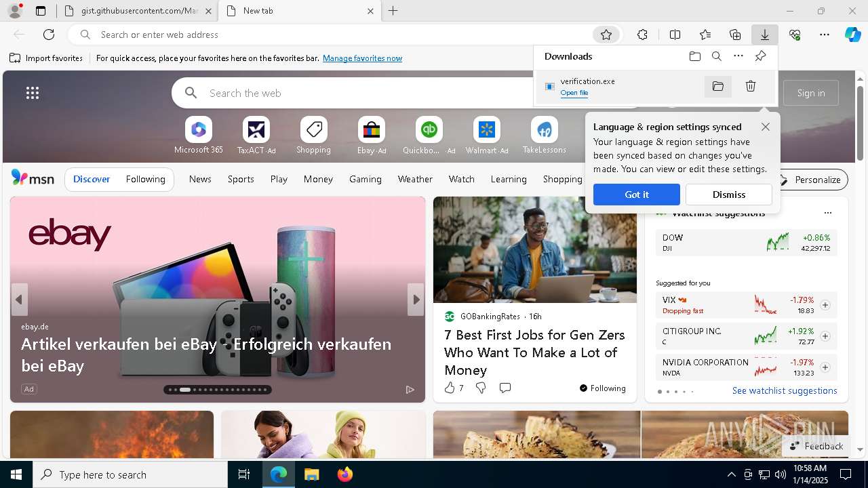The width and height of the screenshot is (868, 488).
Task: Refresh the current page
Action: [x=49, y=35]
